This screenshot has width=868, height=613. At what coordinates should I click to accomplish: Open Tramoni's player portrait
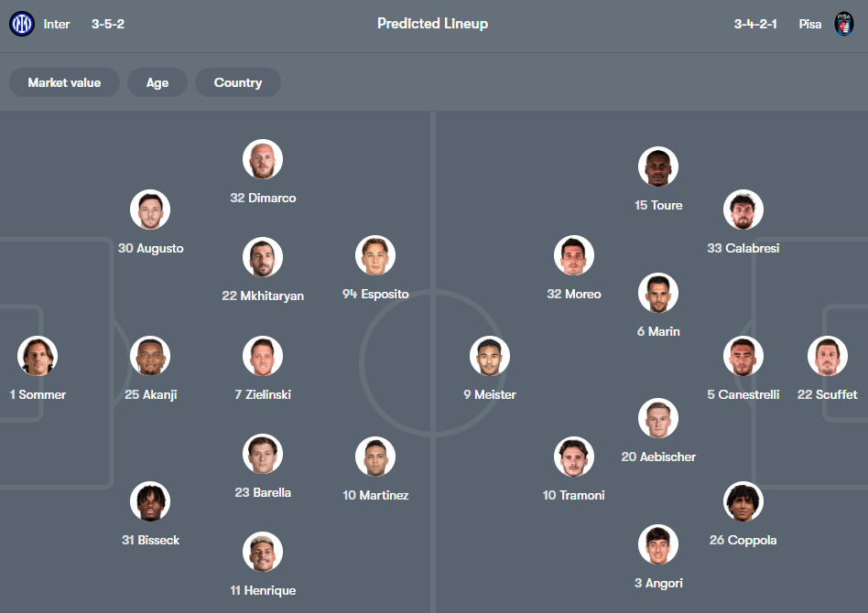click(x=574, y=457)
